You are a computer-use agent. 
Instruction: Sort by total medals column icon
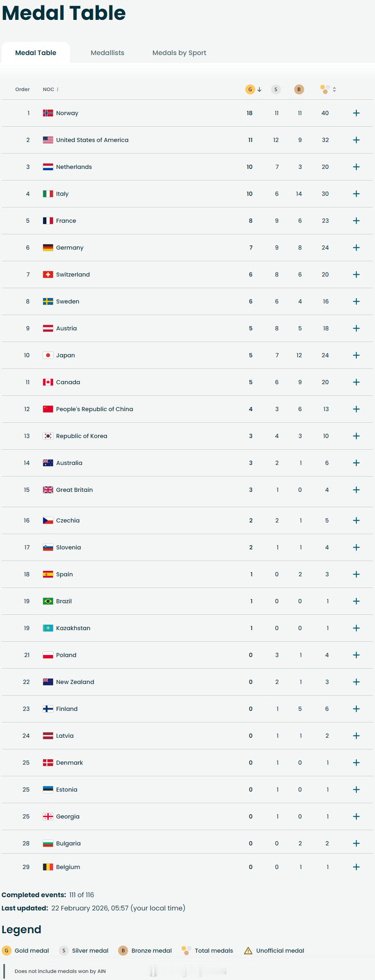click(325, 89)
